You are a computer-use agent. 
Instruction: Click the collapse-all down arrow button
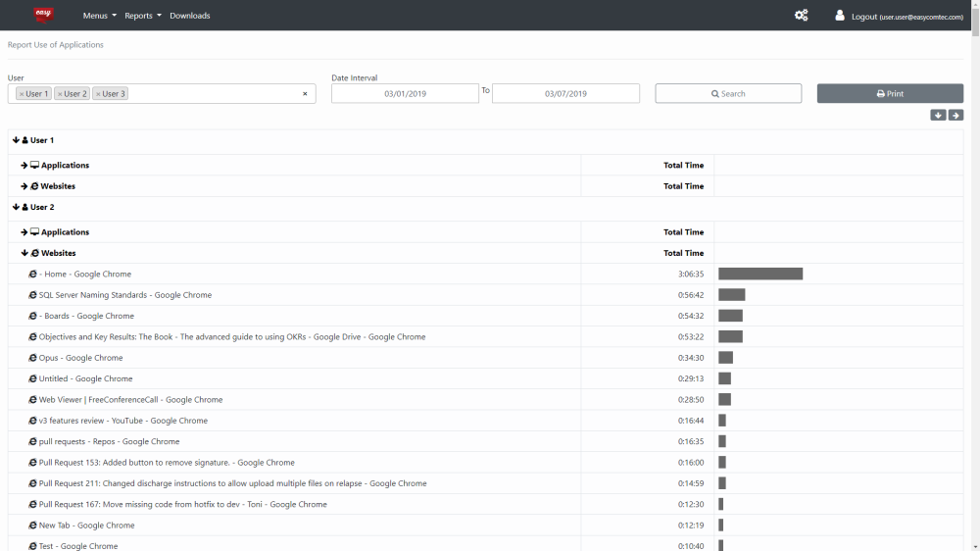tap(938, 115)
